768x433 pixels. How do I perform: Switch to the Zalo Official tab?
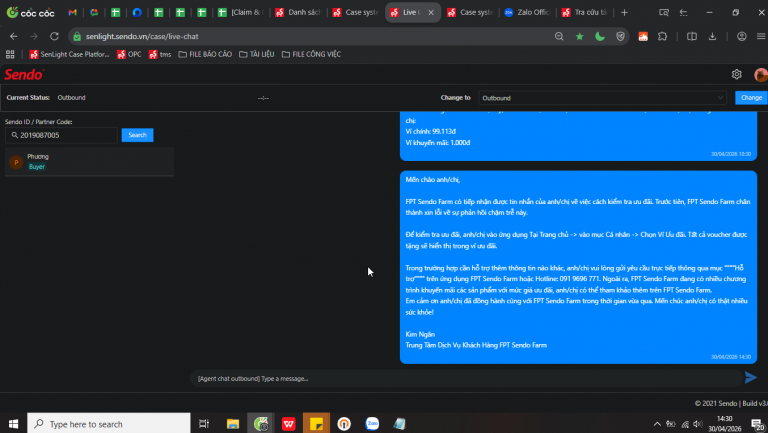click(528, 12)
